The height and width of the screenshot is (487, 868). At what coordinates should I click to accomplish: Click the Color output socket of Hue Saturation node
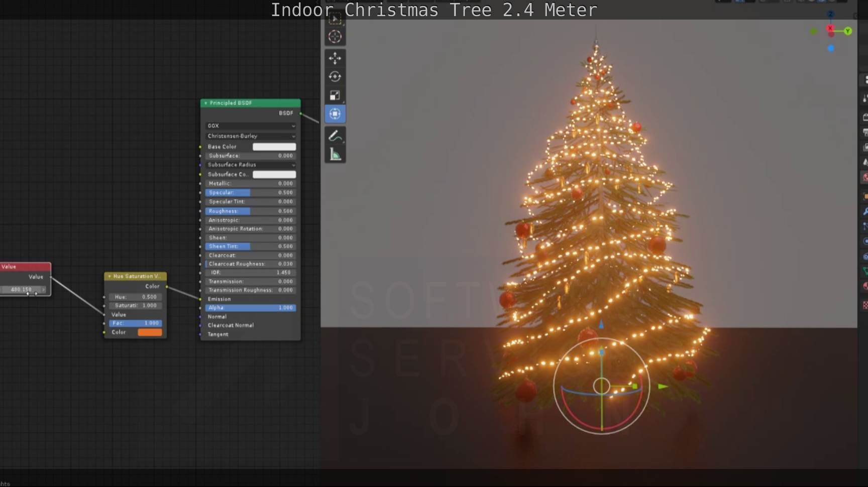(x=167, y=287)
